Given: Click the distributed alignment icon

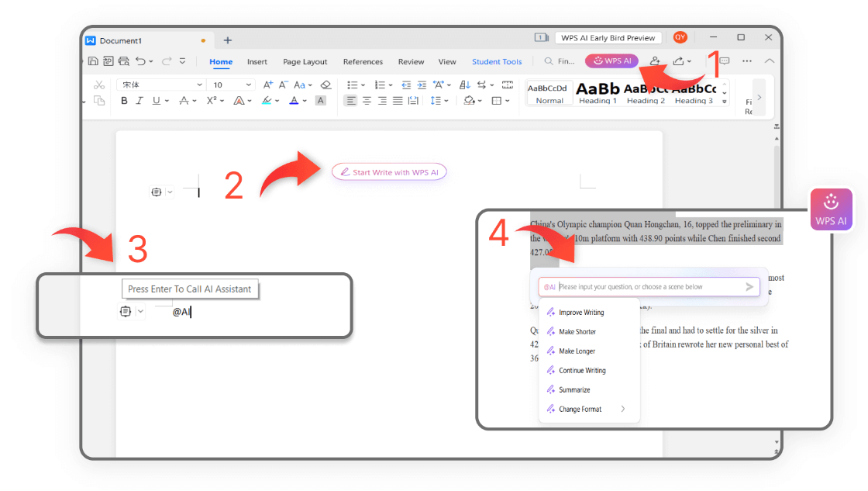Looking at the screenshot, I should [x=413, y=100].
